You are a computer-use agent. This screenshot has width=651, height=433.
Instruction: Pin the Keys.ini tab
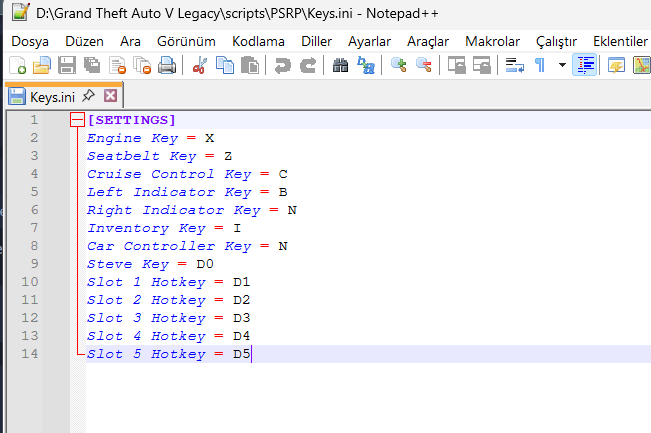(88, 96)
